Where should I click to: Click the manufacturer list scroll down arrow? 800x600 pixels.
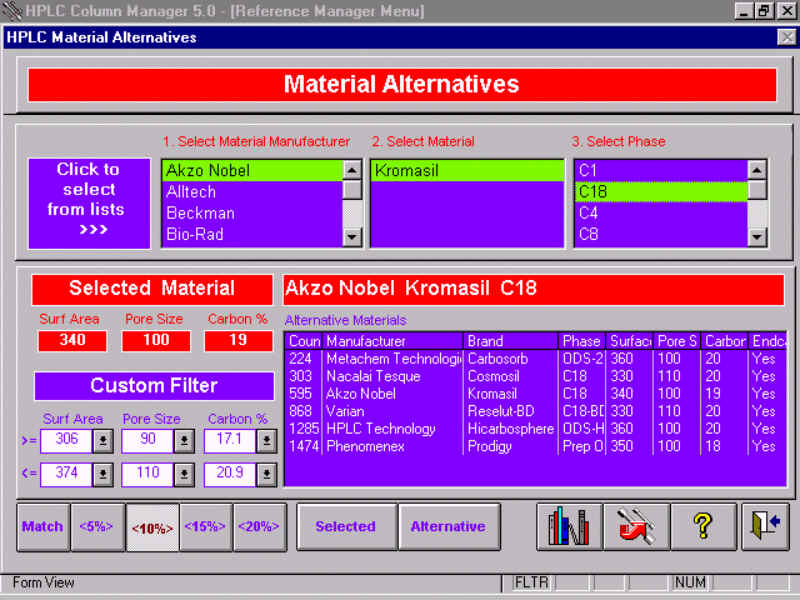(352, 237)
